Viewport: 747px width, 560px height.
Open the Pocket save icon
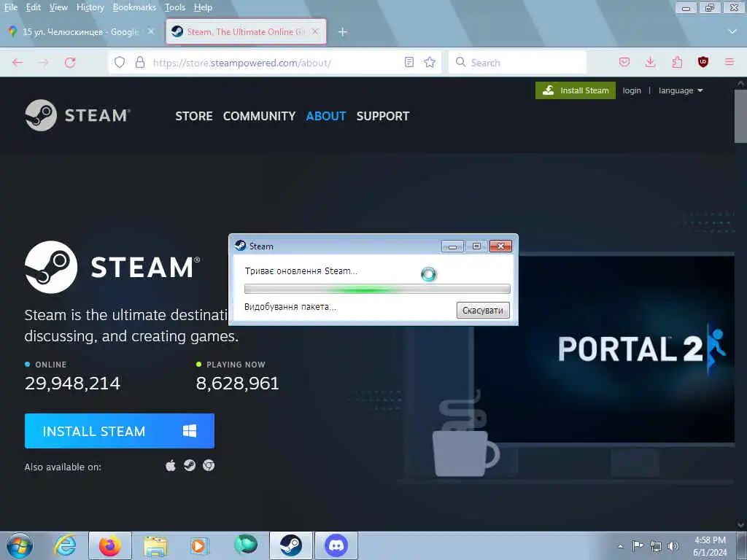624,63
